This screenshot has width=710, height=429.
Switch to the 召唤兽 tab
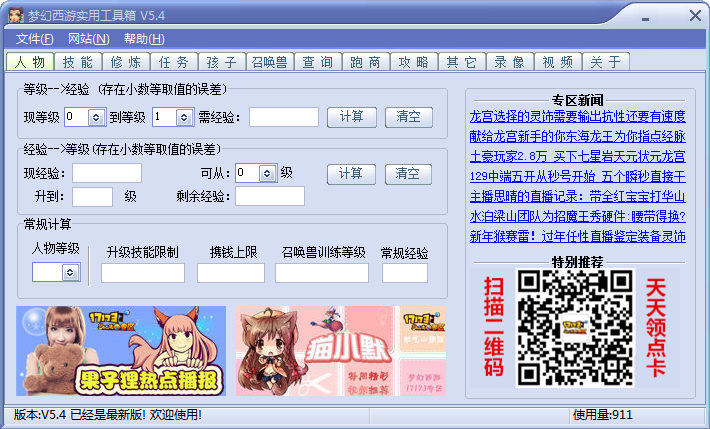270,62
